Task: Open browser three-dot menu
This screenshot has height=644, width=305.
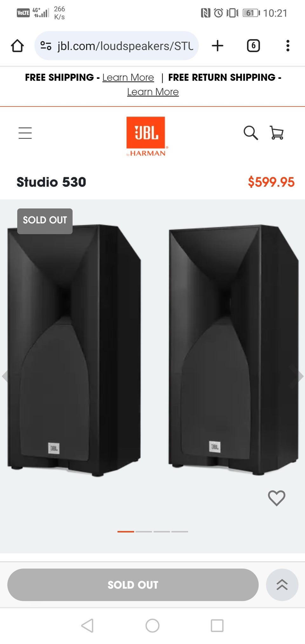Action: tap(288, 46)
